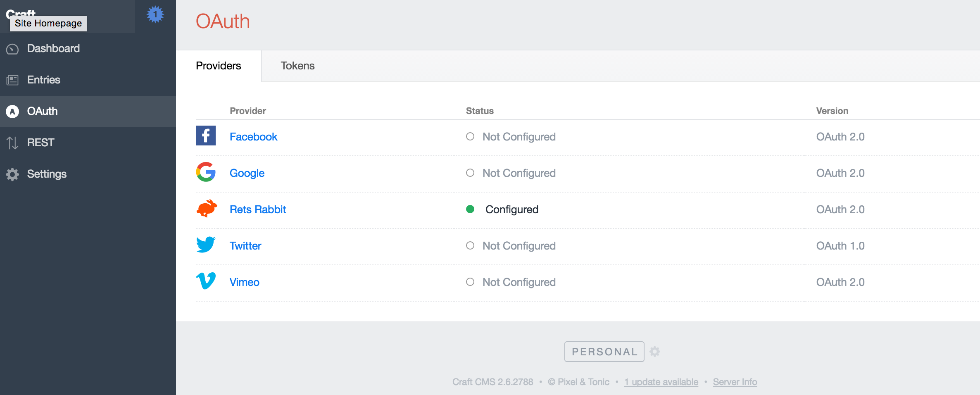Click the OAuth circle icon in sidebar

point(12,112)
